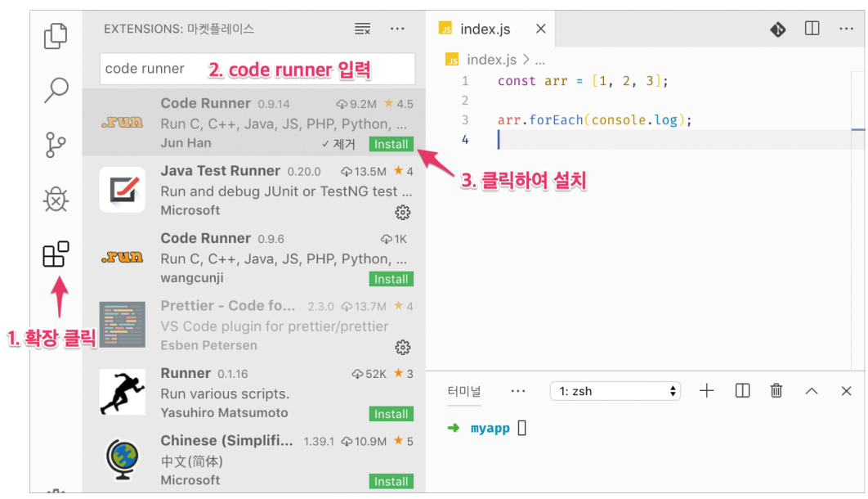Close the index.js tab
Screen dimensions: 868x499
(541, 29)
